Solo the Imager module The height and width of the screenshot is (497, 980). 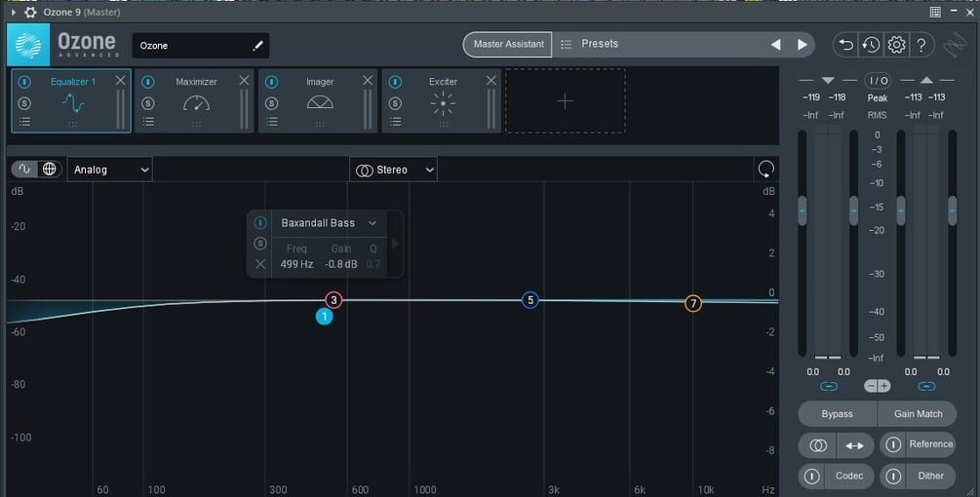tap(272, 103)
